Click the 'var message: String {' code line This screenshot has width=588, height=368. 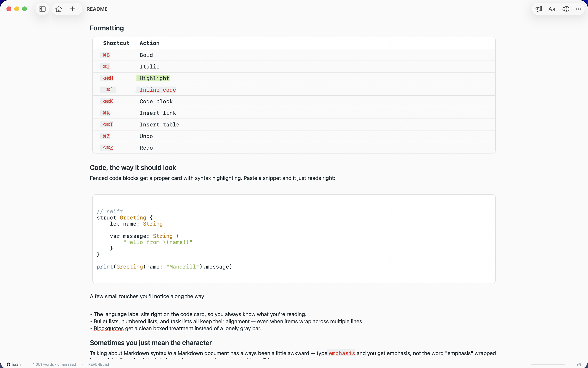tap(145, 236)
